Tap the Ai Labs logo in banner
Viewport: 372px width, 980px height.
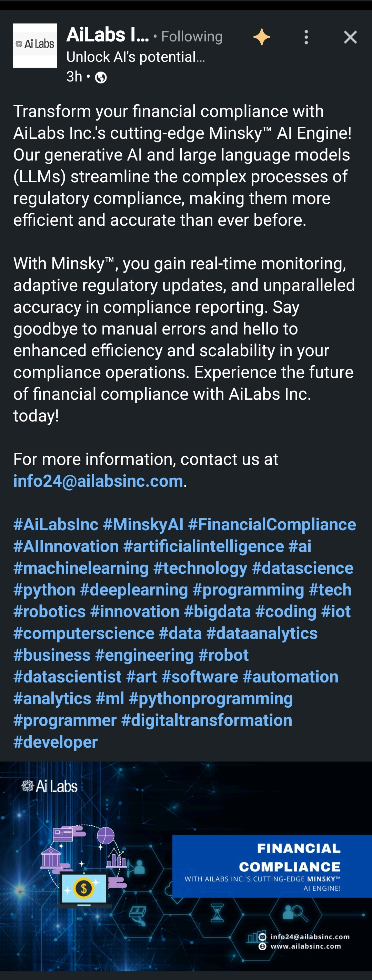[49, 786]
